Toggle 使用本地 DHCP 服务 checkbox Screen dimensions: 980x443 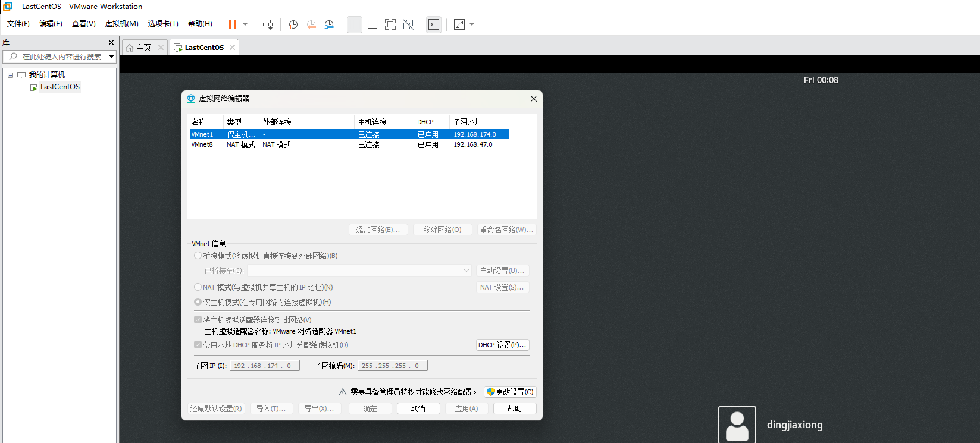pyautogui.click(x=198, y=345)
